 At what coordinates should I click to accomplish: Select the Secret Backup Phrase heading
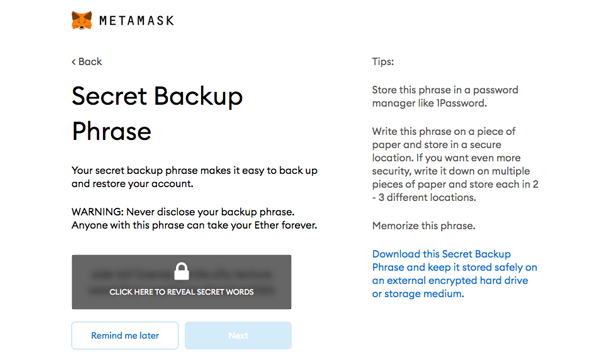pos(157,113)
